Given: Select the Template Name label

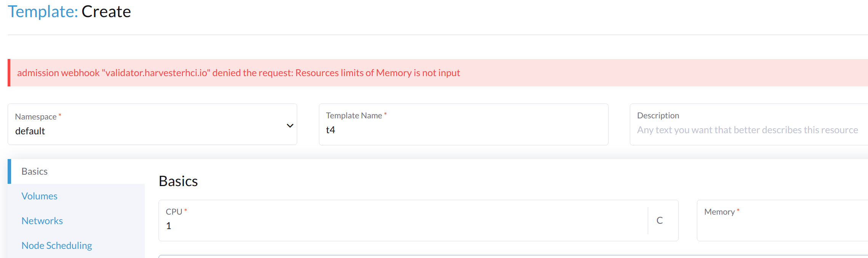Looking at the screenshot, I should (x=354, y=115).
